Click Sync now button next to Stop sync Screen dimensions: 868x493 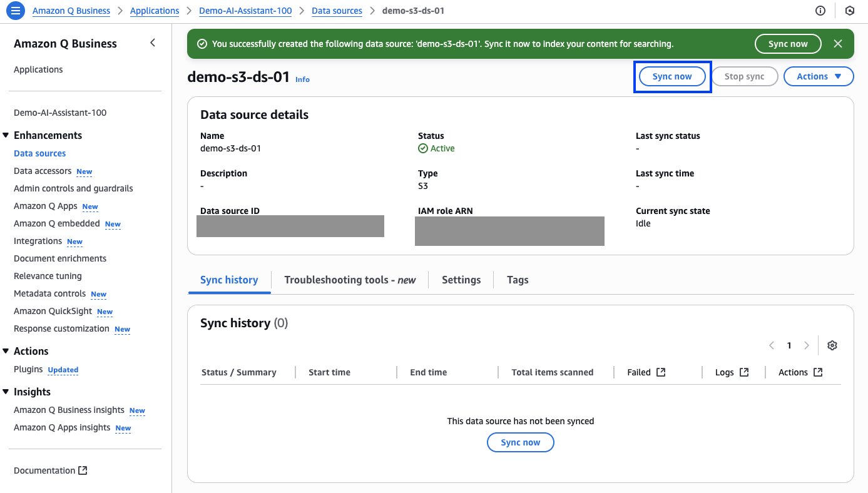672,76
